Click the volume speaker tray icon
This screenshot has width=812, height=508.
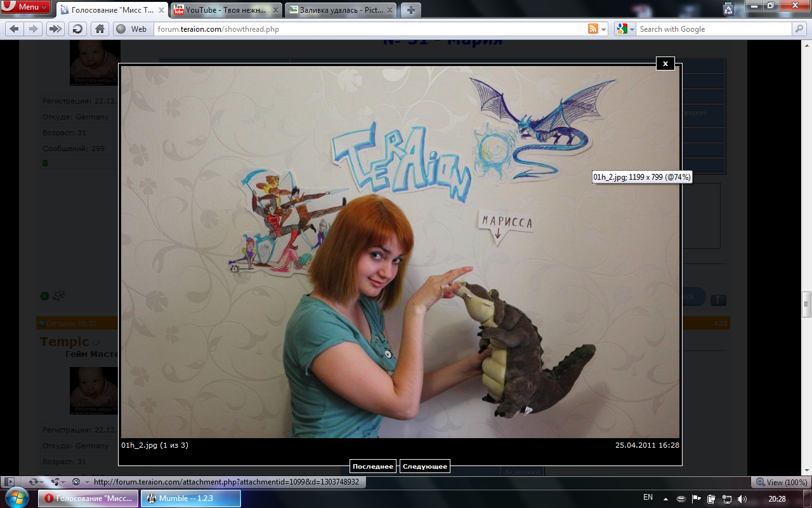(x=742, y=498)
